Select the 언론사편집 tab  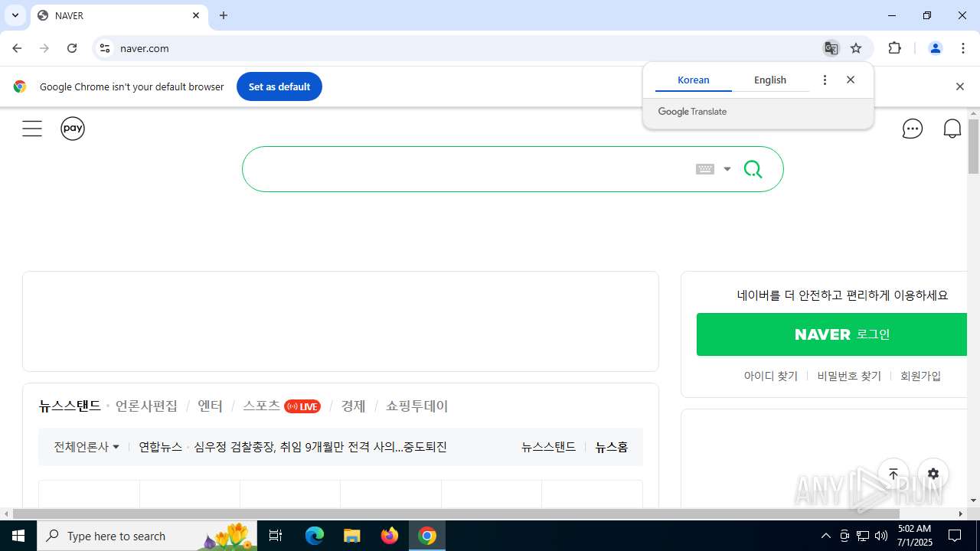tap(146, 406)
